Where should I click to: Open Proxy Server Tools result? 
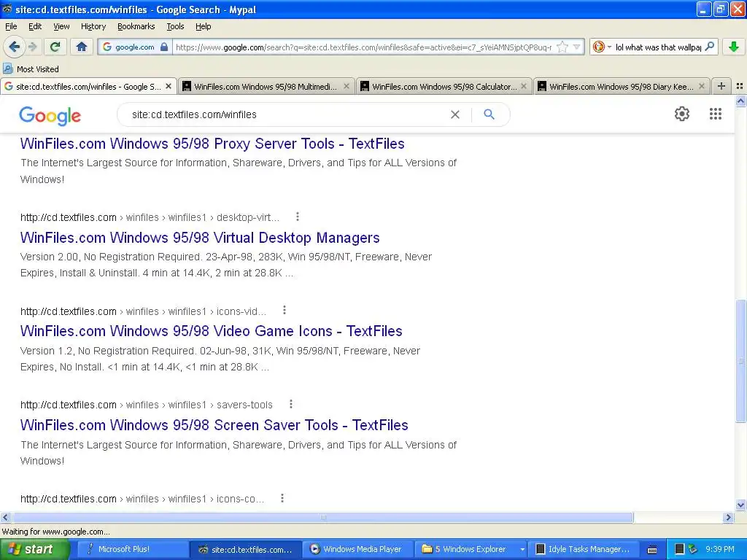coord(212,144)
